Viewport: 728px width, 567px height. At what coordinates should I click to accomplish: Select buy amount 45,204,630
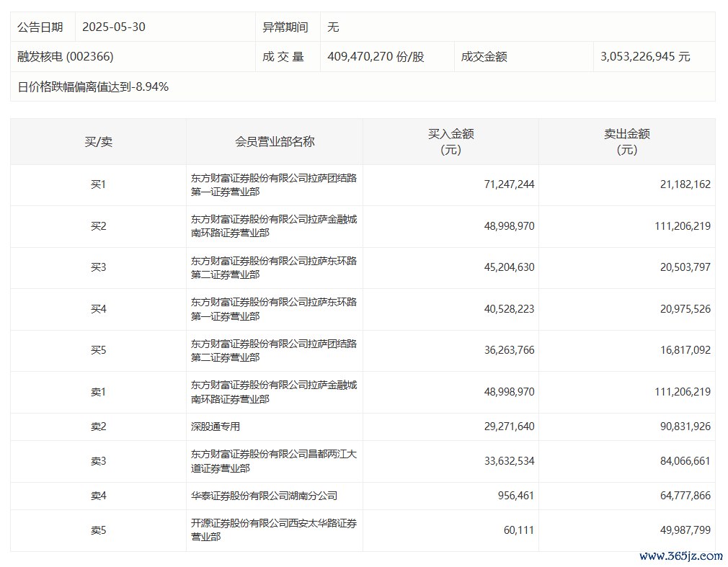(509, 267)
